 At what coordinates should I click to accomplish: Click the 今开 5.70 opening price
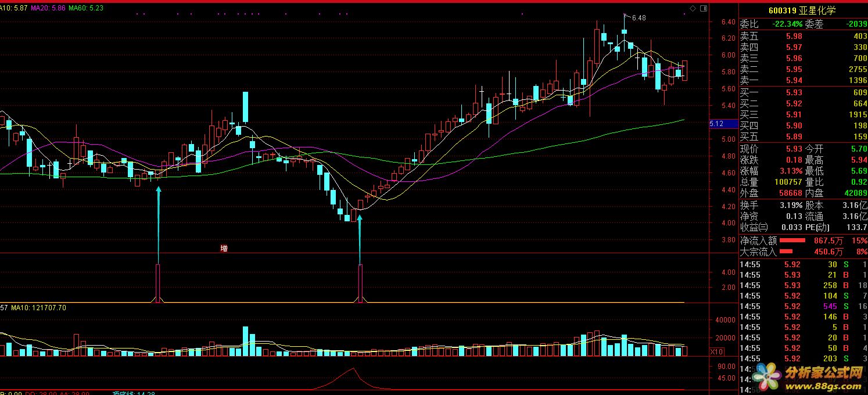pyautogui.click(x=835, y=149)
